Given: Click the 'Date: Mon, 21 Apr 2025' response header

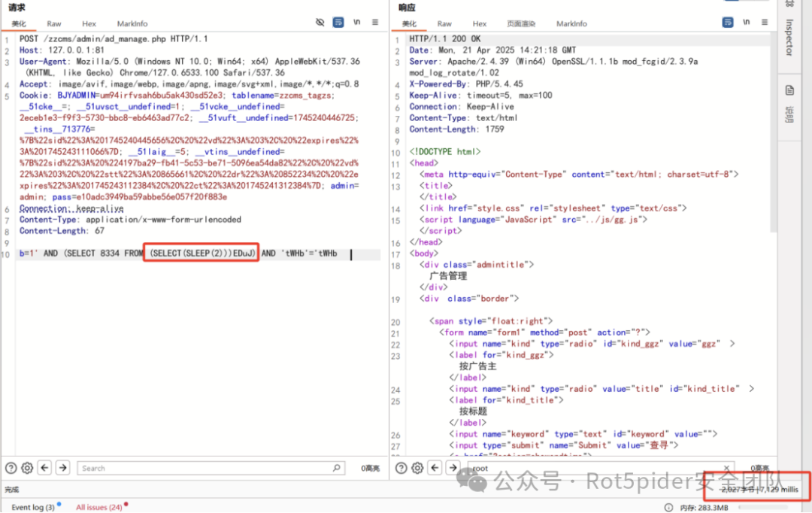Looking at the screenshot, I should [x=492, y=50].
